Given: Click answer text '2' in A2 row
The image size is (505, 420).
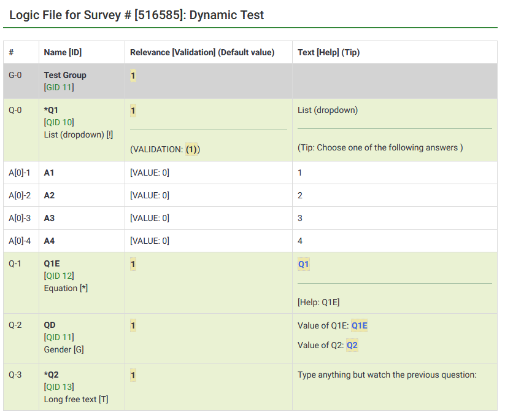Looking at the screenshot, I should [x=300, y=195].
